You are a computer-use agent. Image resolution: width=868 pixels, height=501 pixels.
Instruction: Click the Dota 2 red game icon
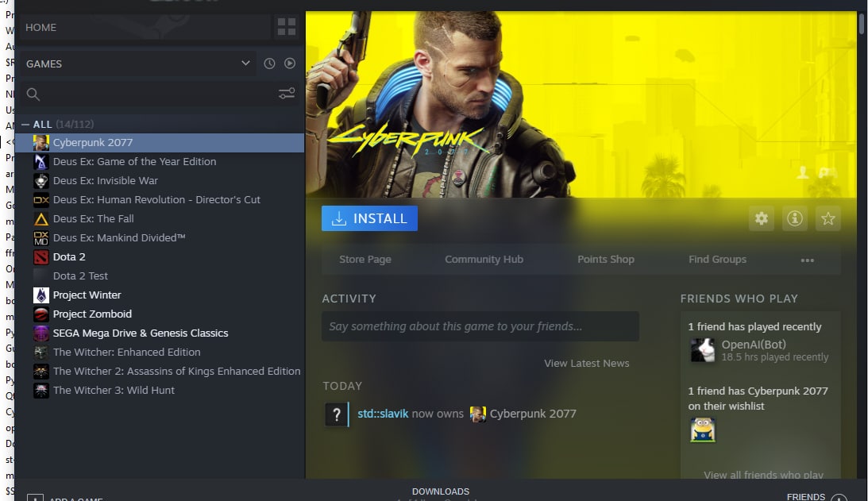41,257
